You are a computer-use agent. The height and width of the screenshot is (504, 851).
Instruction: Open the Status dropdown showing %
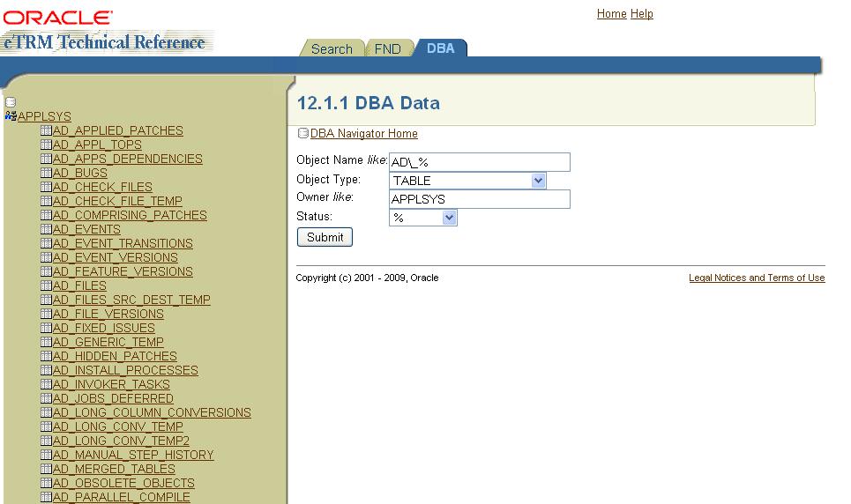click(423, 218)
